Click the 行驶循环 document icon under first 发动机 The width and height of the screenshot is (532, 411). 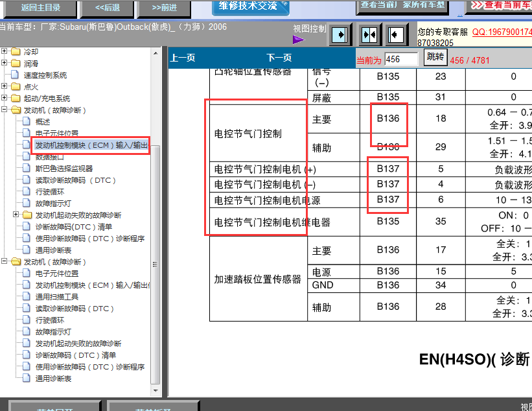(27, 192)
